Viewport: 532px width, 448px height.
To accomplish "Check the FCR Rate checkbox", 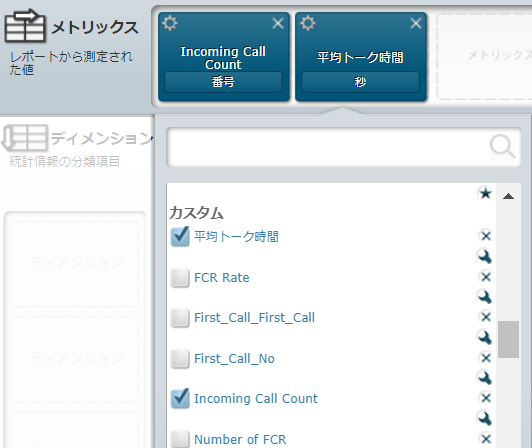I will click(180, 278).
